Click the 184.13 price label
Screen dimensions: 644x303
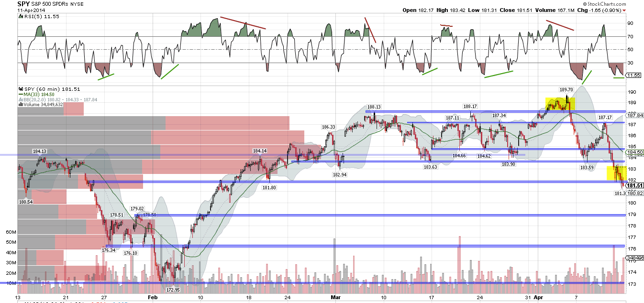tap(39, 151)
